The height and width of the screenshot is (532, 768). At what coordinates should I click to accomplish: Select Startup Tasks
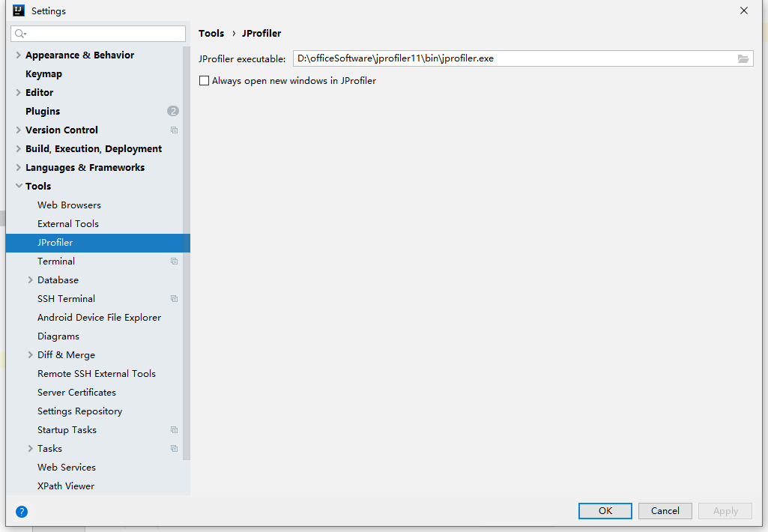click(67, 430)
